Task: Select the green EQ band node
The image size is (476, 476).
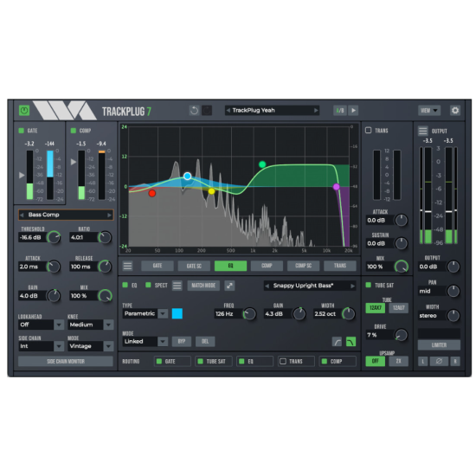Action: click(262, 164)
